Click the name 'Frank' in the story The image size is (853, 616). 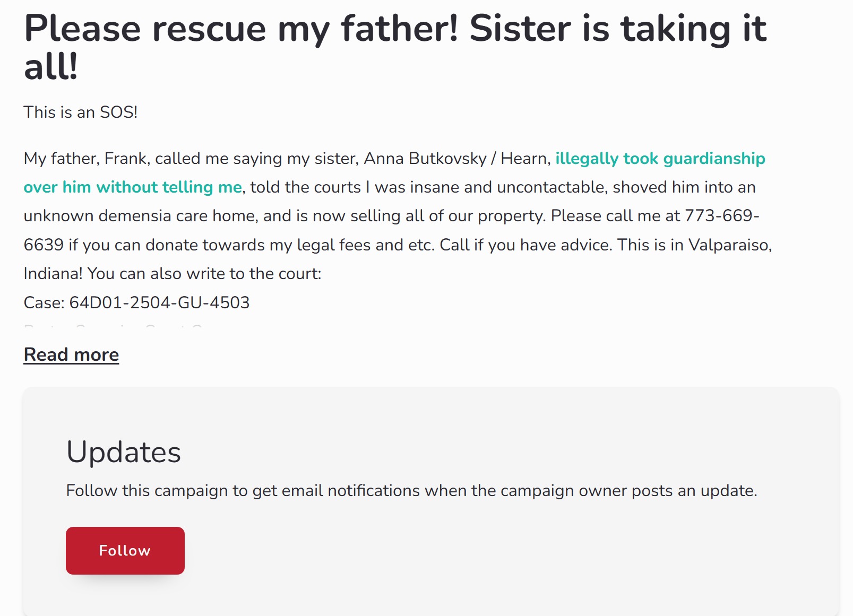[x=126, y=159]
